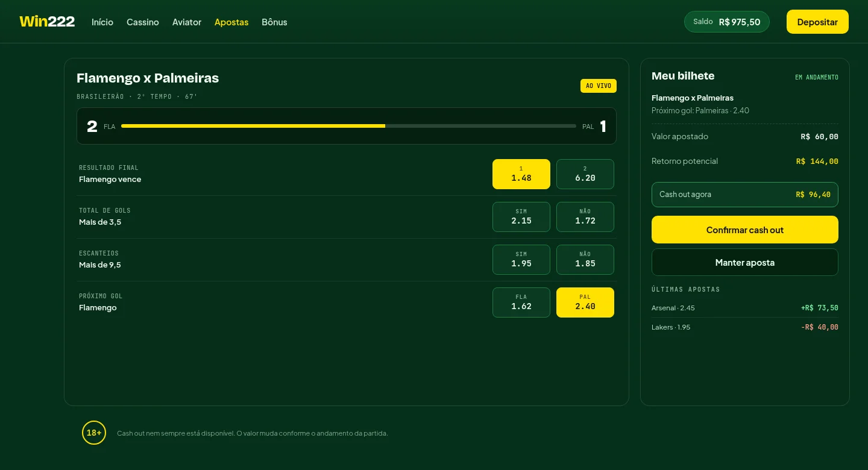Click the Depositar button
This screenshot has height=470, width=868.
coord(817,22)
